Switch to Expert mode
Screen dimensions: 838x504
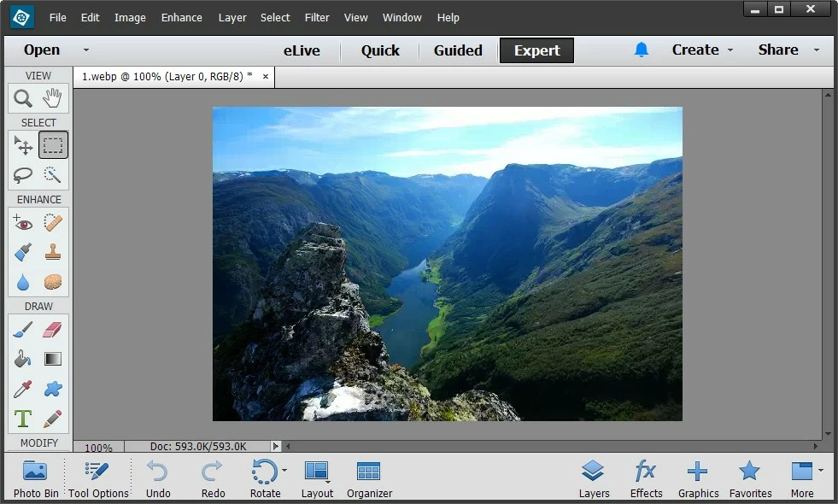tap(536, 50)
